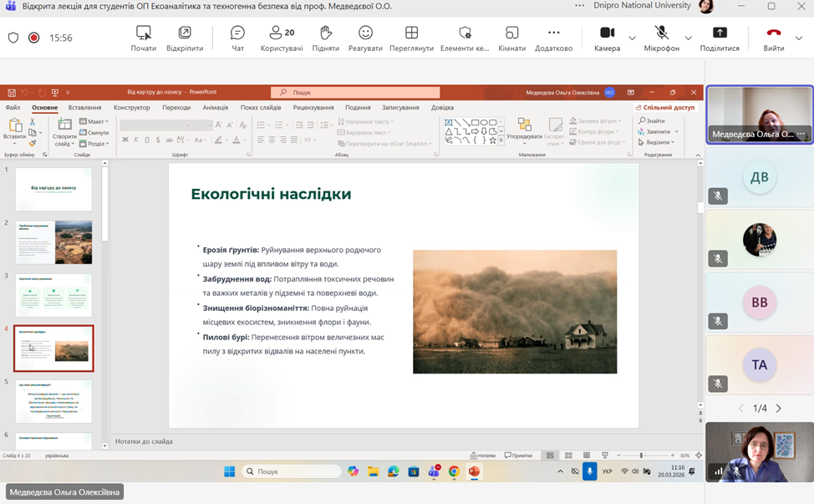Expand the camera options dropdown arrow
Screen dimensions: 814x504
point(632,38)
